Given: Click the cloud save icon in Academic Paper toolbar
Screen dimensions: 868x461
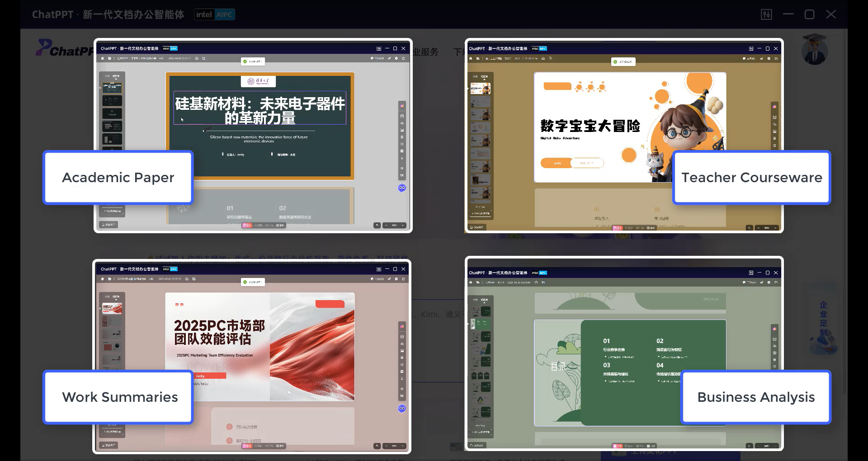Looking at the screenshot, I should (x=197, y=58).
